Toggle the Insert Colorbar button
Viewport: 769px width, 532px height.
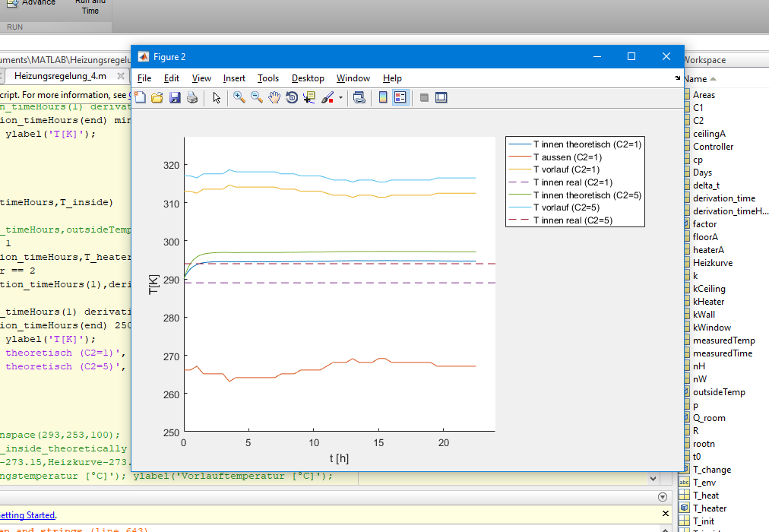point(383,97)
